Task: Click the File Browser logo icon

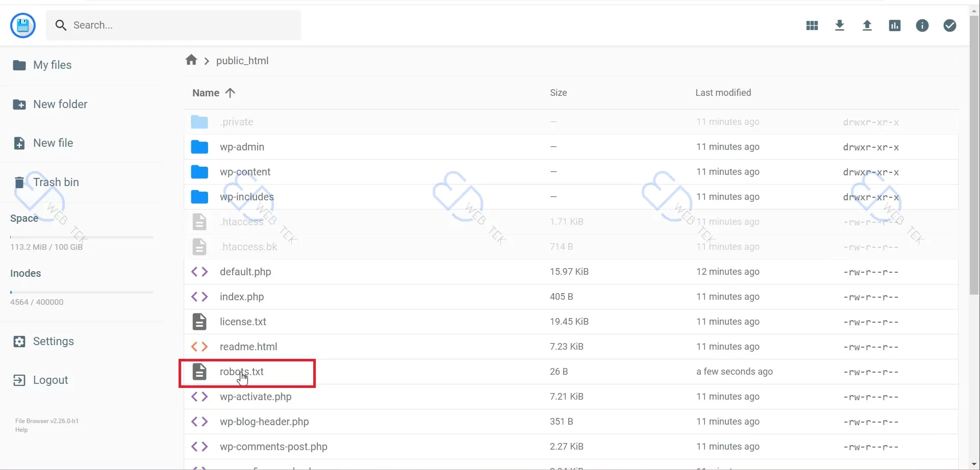Action: pos(23,25)
